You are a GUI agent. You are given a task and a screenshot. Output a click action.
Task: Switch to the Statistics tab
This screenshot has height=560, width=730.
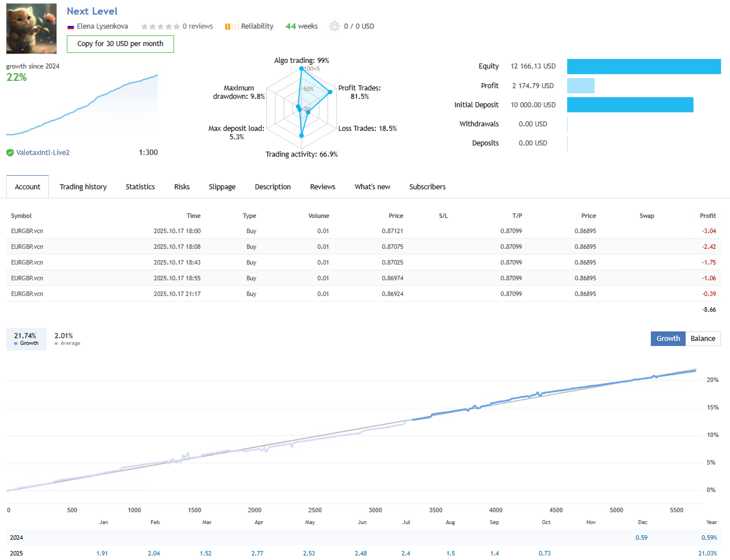140,186
